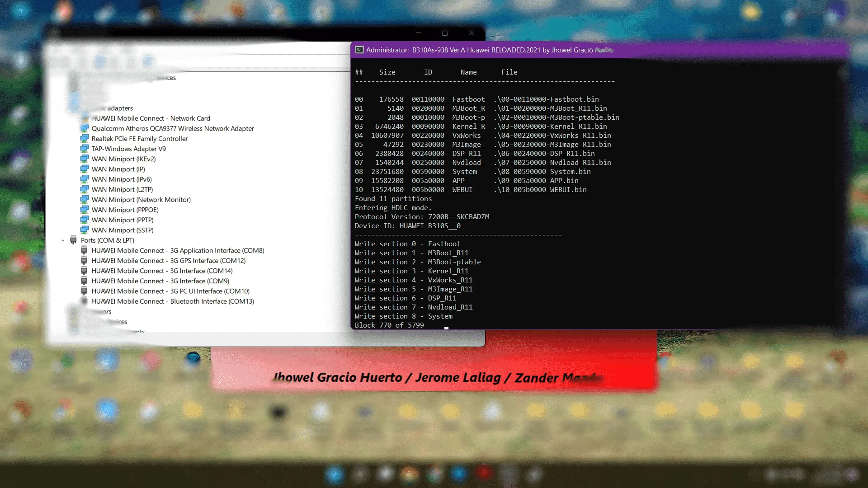Click the command prompt window icon in title bar
This screenshot has width=868, height=488.
tap(359, 50)
